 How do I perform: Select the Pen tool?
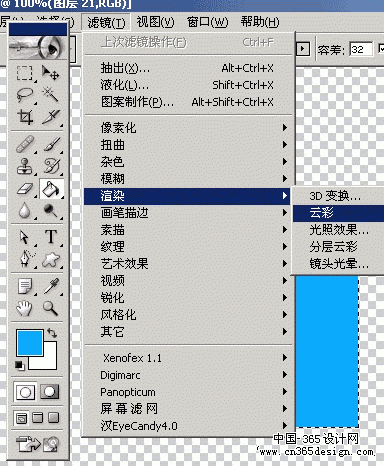point(25,259)
